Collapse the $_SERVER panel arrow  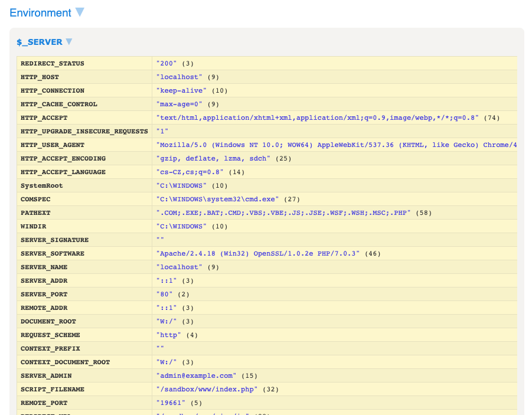[69, 41]
